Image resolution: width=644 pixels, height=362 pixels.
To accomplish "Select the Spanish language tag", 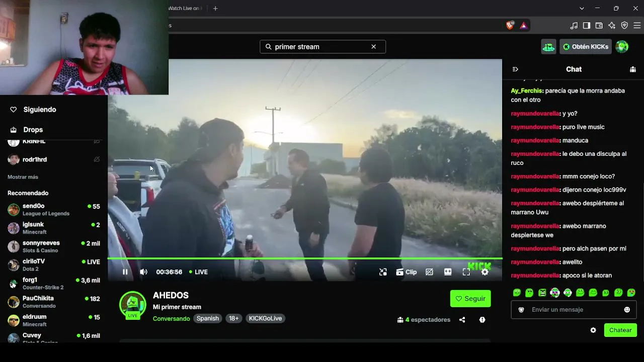I will click(208, 318).
